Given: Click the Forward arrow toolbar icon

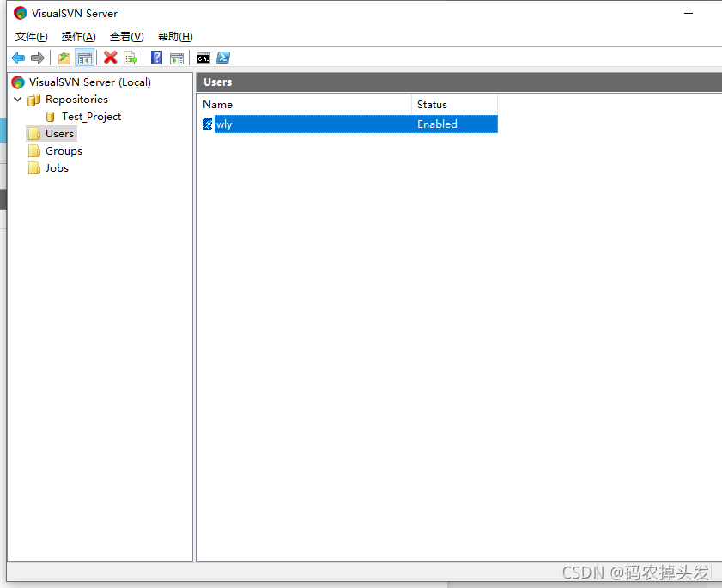Looking at the screenshot, I should [x=37, y=58].
